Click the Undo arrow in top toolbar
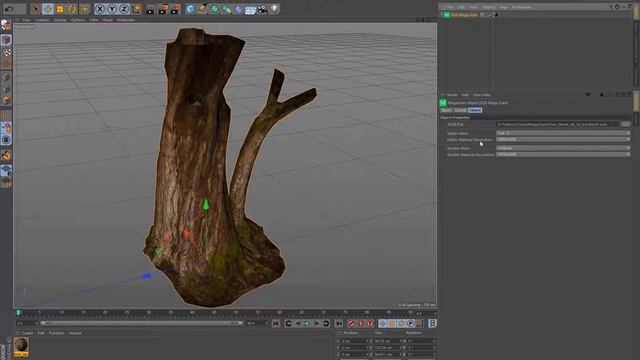This screenshot has width=640, height=360. [9, 9]
